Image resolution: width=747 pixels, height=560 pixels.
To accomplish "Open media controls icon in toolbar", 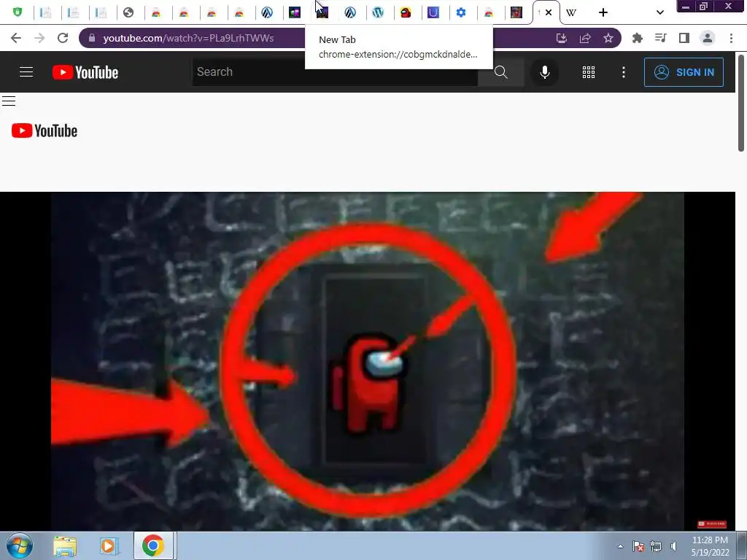I will coord(661,38).
